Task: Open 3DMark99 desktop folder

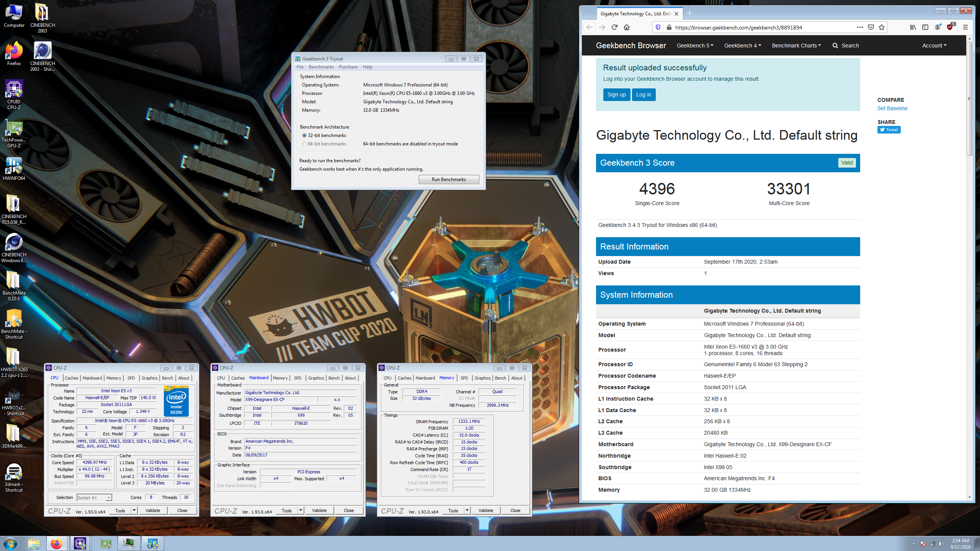Action: click(x=14, y=437)
